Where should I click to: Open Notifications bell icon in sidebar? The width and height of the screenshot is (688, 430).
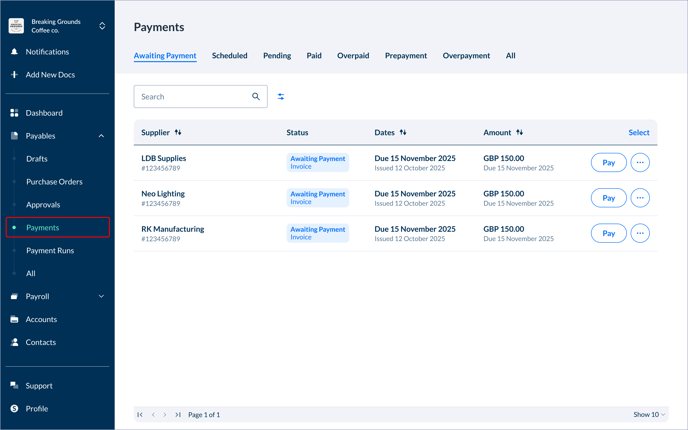pos(14,52)
